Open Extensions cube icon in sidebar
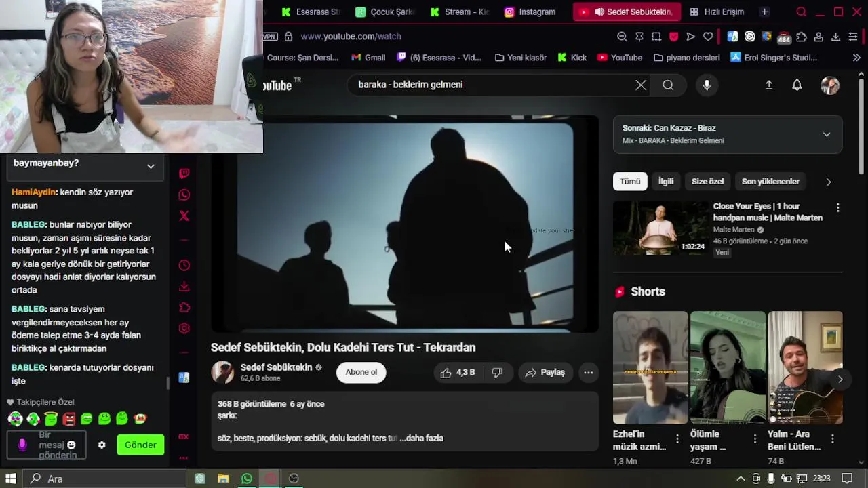Screen dimensions: 868x488 click(184, 308)
